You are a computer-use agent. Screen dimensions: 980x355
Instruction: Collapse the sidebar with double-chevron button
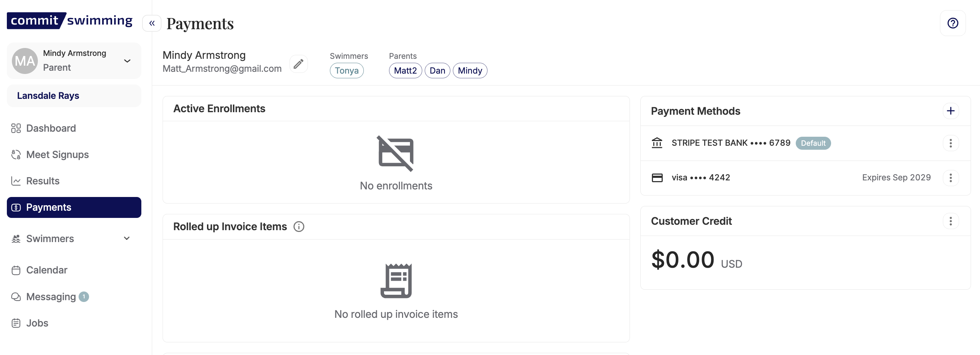click(x=152, y=23)
